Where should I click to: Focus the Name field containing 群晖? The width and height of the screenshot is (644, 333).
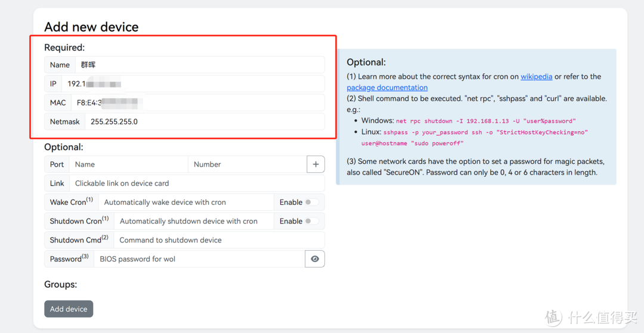(x=200, y=65)
